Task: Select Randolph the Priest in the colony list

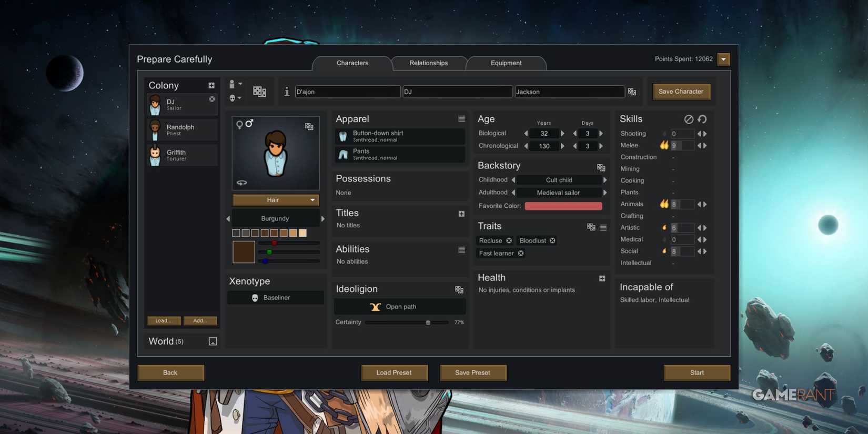Action: [182, 130]
